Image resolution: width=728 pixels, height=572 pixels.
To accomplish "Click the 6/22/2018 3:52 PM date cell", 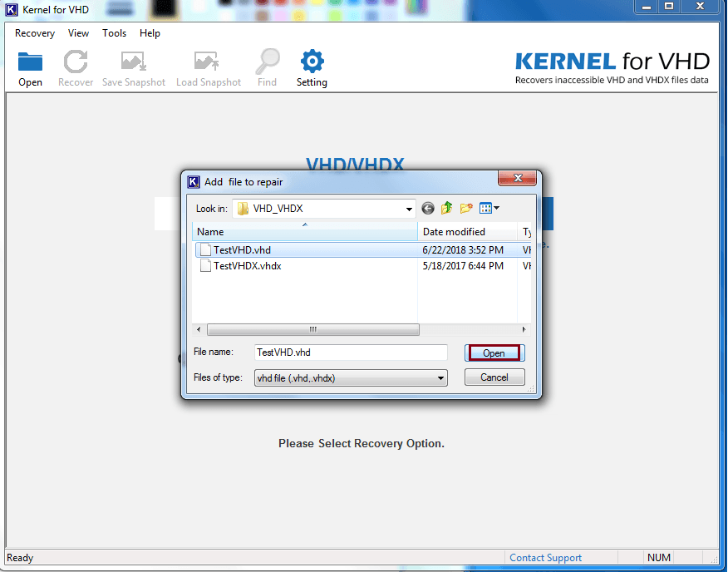I will 463,250.
